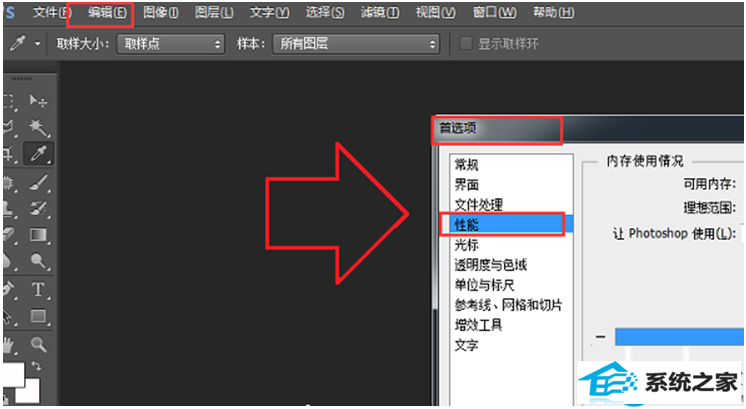Select the Spot Healing Brush tool
The width and height of the screenshot is (746, 409).
click(x=10, y=182)
